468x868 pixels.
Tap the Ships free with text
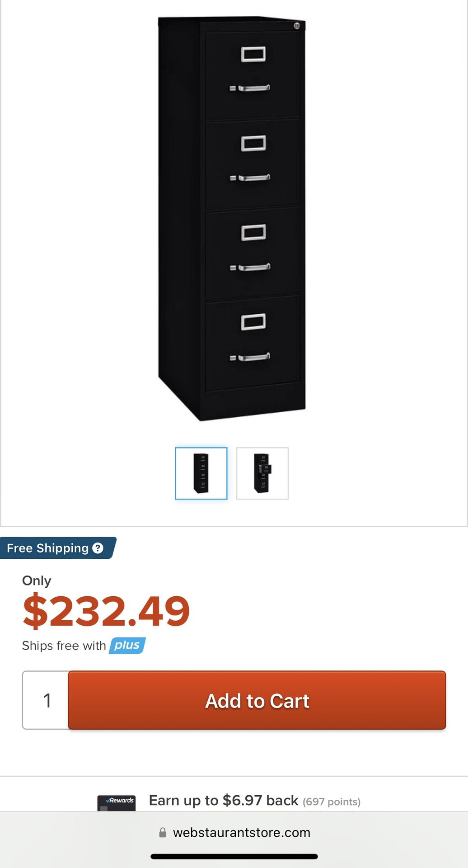64,646
